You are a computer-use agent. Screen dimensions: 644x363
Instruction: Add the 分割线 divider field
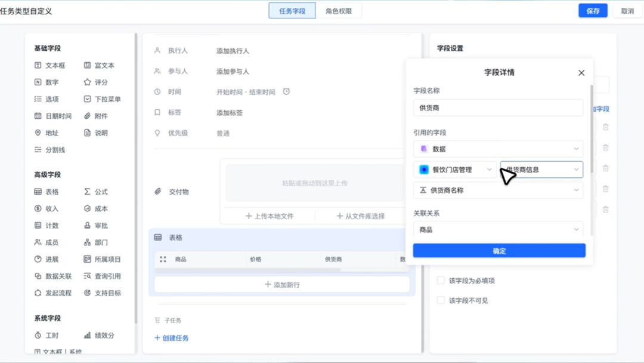pos(49,150)
